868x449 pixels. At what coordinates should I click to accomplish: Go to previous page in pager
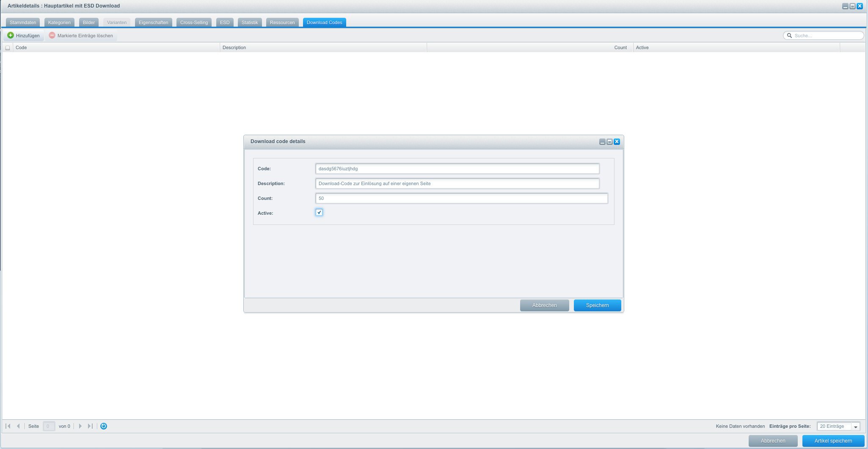18,426
